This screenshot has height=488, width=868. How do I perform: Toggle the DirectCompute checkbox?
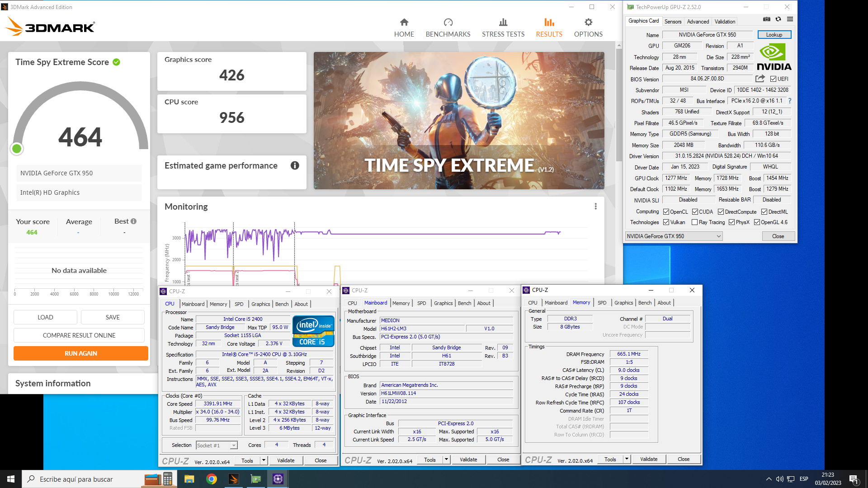point(721,212)
